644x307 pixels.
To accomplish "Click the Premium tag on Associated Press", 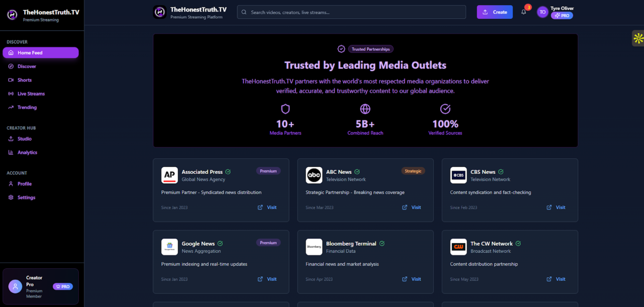I will pyautogui.click(x=268, y=171).
